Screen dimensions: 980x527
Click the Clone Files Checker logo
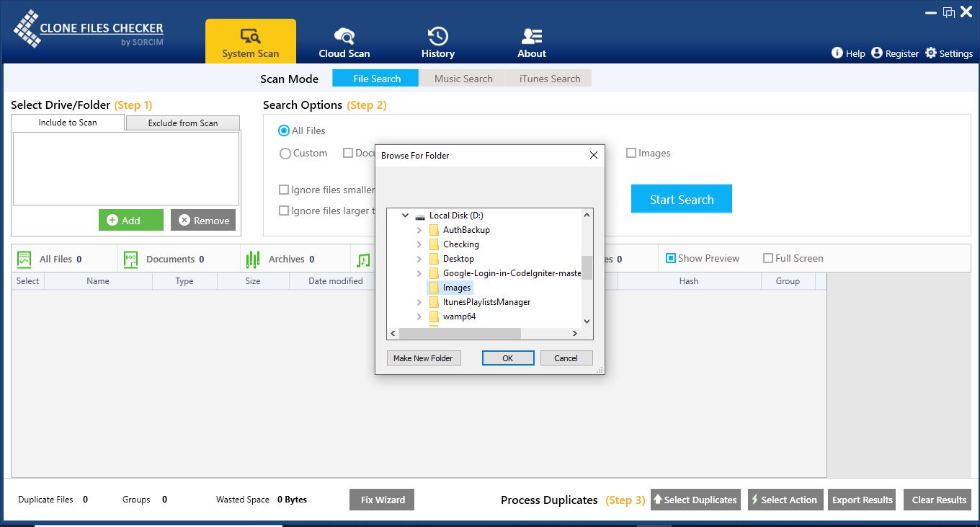tap(89, 29)
